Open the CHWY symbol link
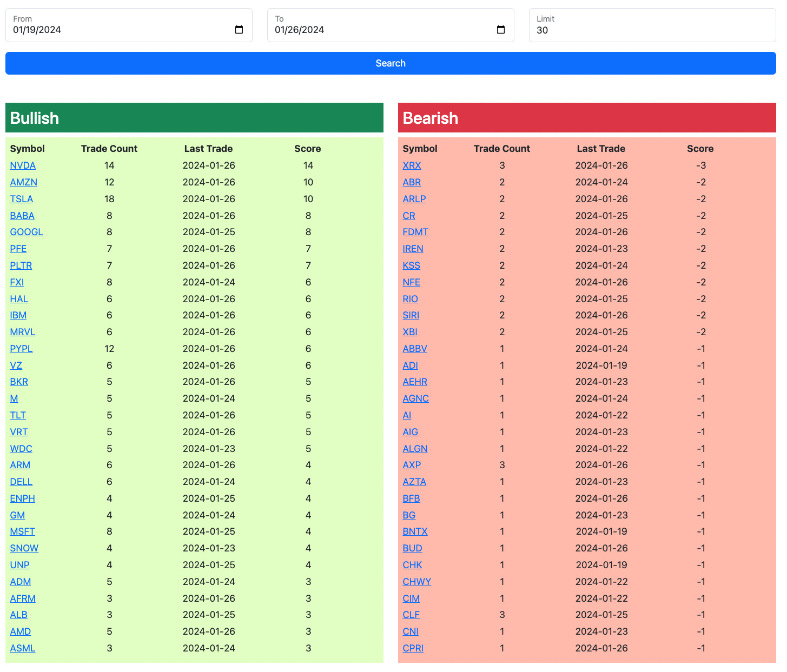 pos(417,582)
